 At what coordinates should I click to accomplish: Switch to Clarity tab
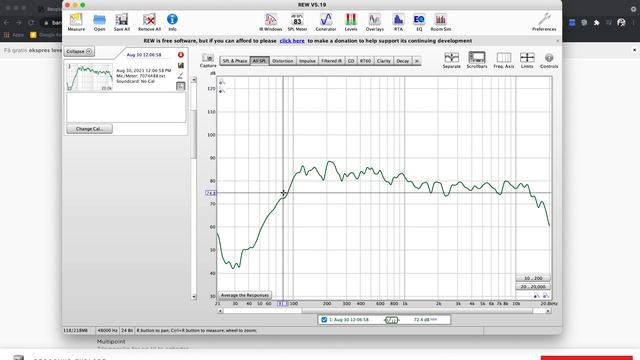pos(384,61)
